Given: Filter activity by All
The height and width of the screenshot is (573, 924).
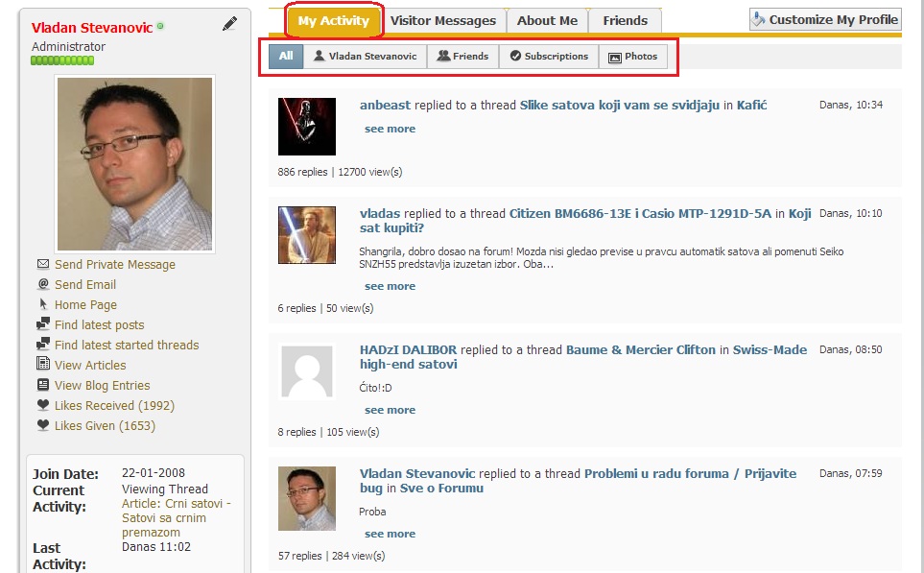Looking at the screenshot, I should pos(286,57).
